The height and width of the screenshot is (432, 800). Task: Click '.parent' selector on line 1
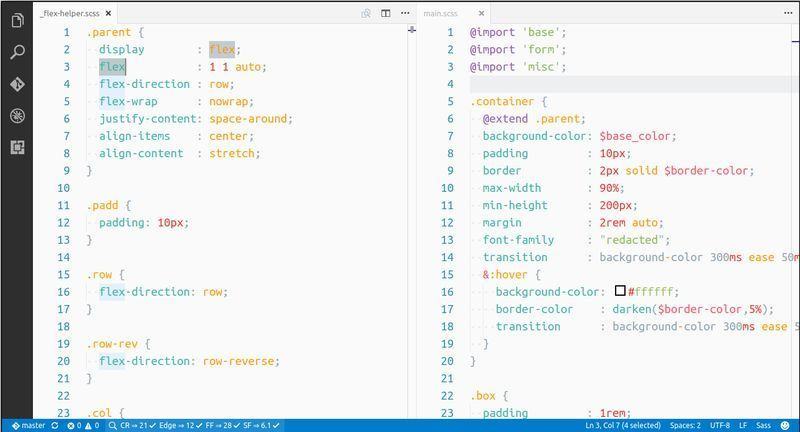109,32
